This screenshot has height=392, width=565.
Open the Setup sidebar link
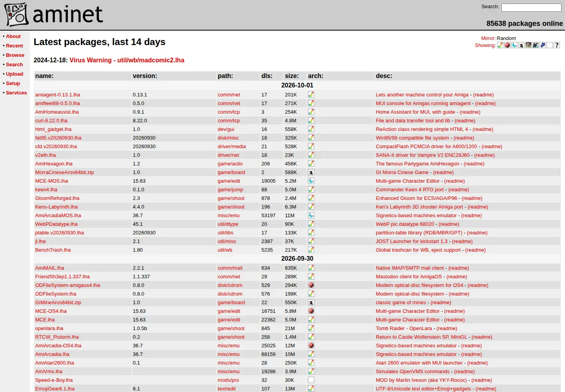(13, 83)
